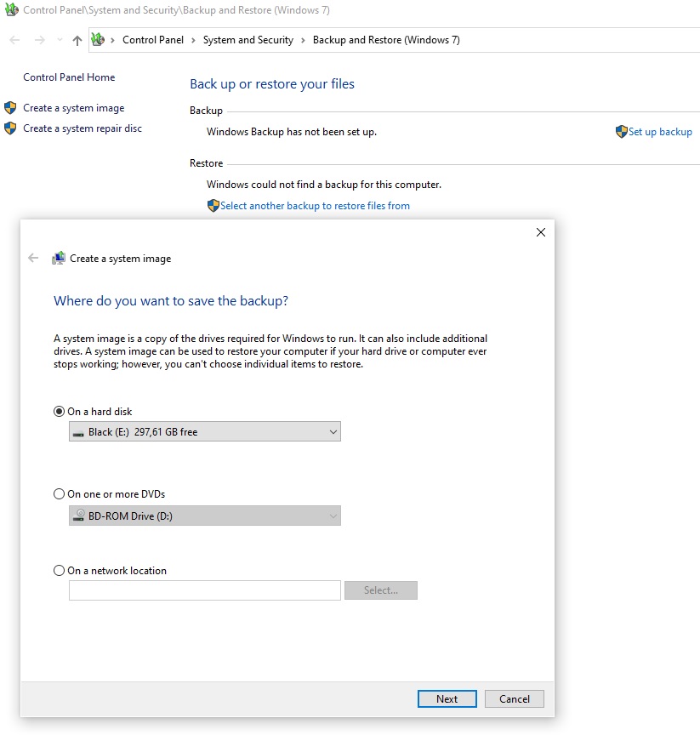Viewport: 700px width, 735px height.
Task: Click the window title bar Control Panel icon
Action: point(12,9)
